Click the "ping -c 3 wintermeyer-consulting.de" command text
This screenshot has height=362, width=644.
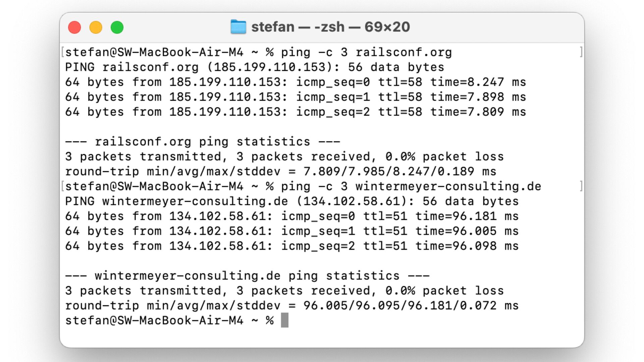point(411,186)
